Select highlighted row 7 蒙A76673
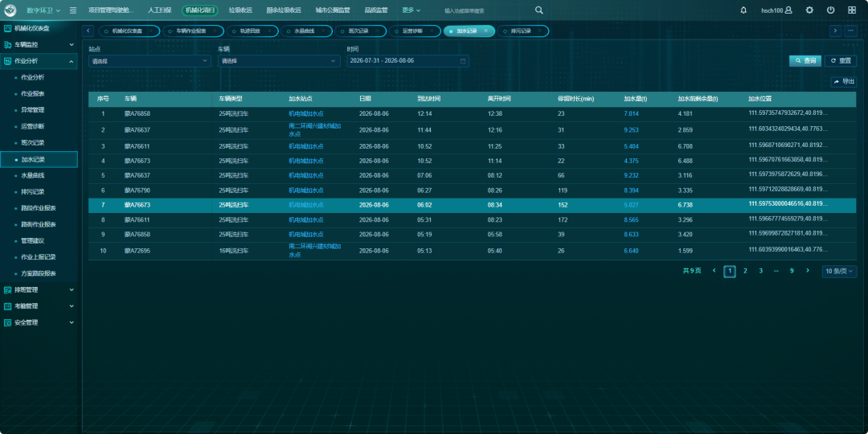The width and height of the screenshot is (868, 434). click(x=473, y=206)
